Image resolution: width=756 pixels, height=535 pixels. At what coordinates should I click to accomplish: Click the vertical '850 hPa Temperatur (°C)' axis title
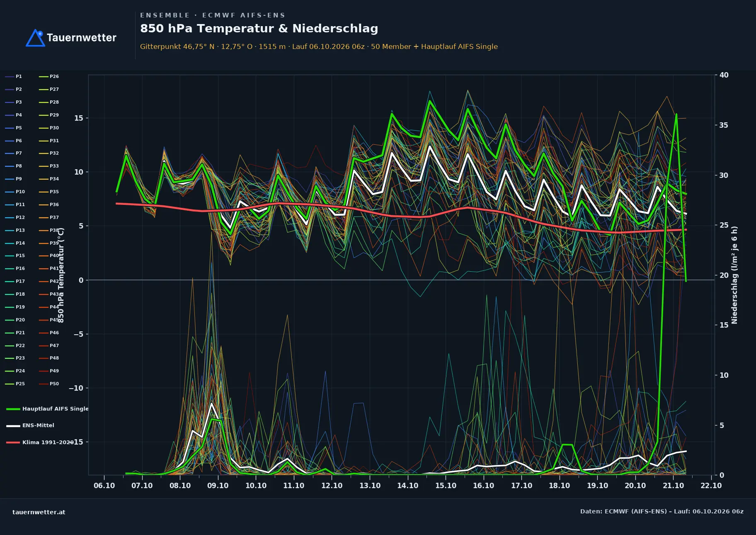(x=61, y=275)
